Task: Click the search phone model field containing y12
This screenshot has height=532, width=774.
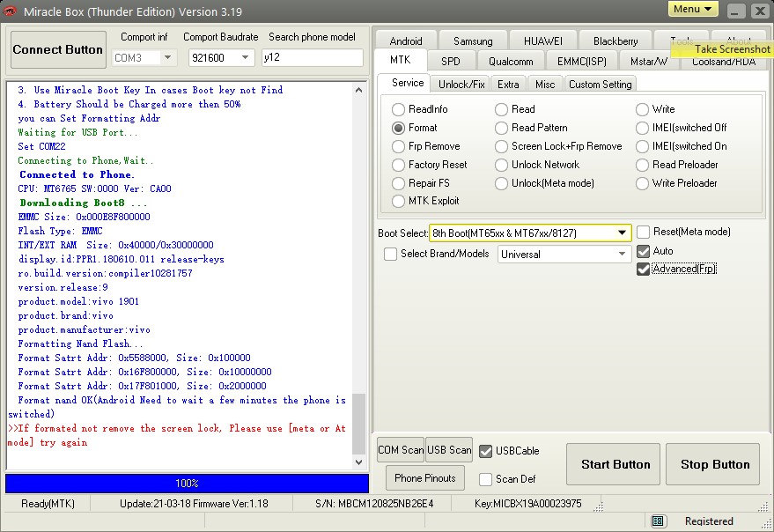Action: click(x=312, y=57)
